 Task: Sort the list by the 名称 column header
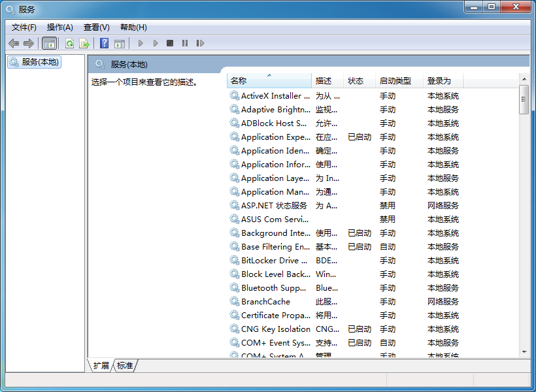[268, 81]
